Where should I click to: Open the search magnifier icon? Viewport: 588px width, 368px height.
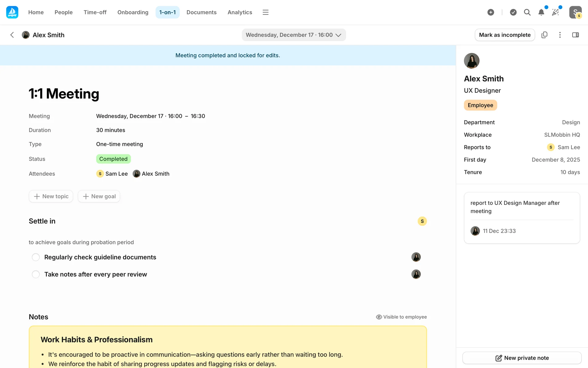pyautogui.click(x=527, y=12)
